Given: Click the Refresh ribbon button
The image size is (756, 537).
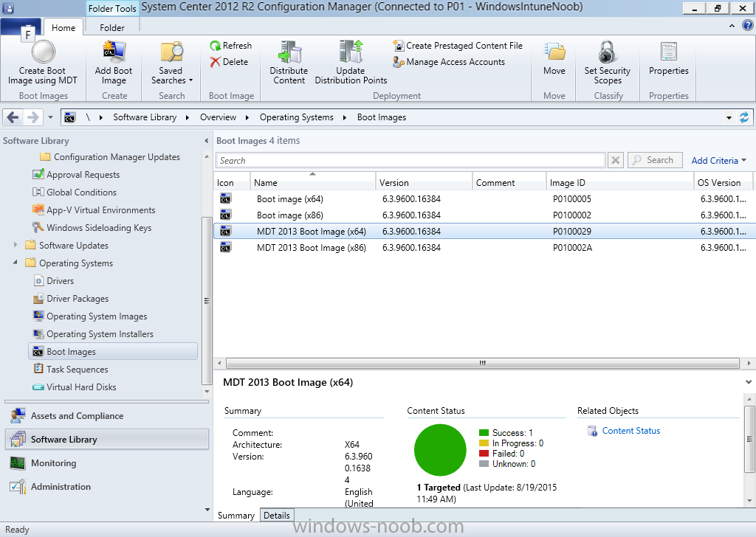Looking at the screenshot, I should click(231, 45).
